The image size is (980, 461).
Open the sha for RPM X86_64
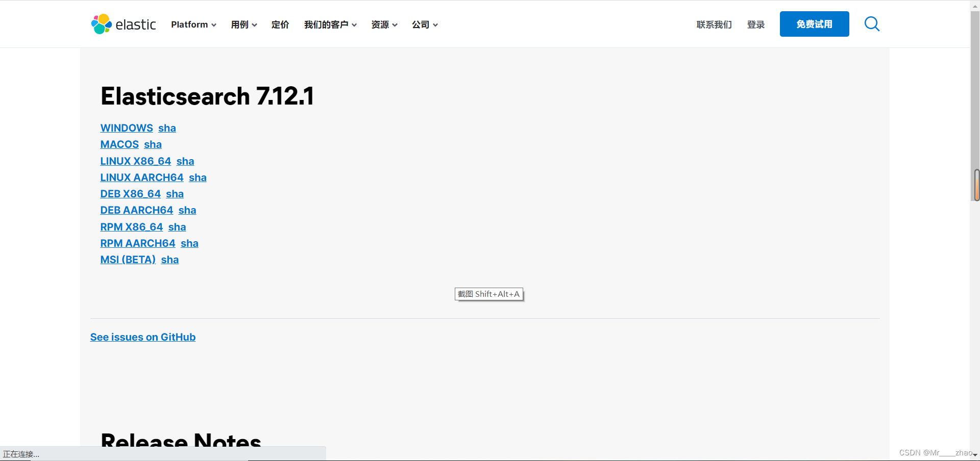177,227
